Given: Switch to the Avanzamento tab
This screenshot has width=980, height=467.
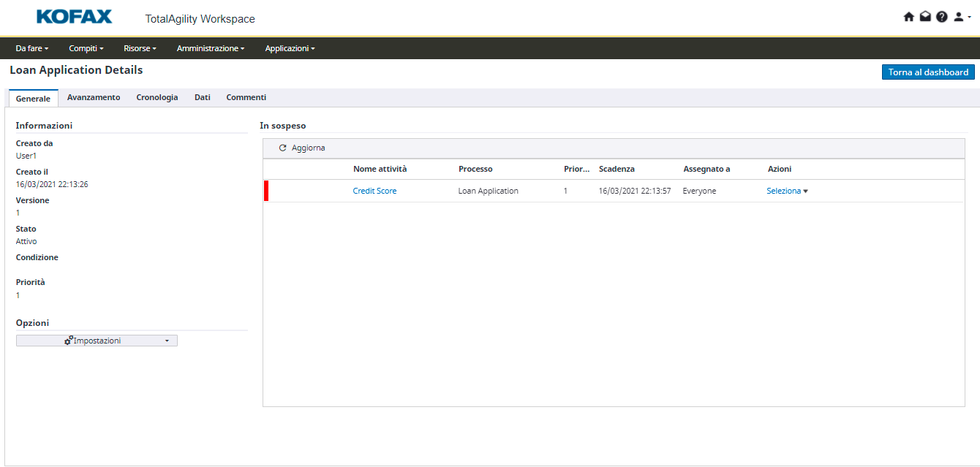Looking at the screenshot, I should pos(94,97).
